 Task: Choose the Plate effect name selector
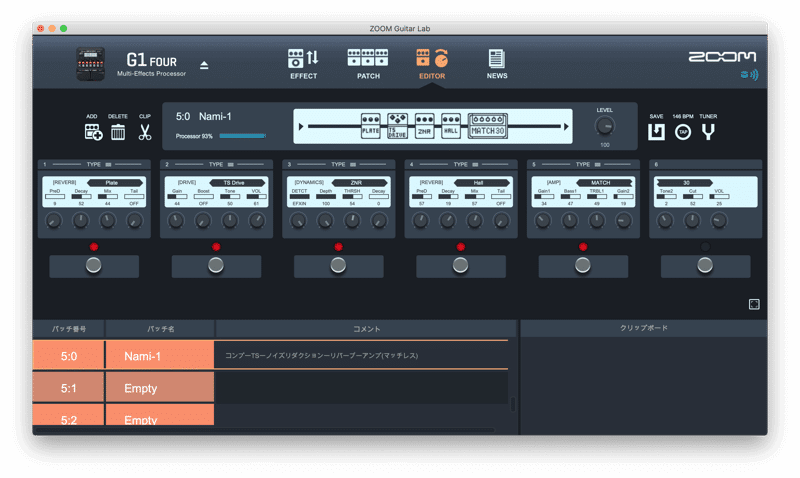(x=115, y=183)
